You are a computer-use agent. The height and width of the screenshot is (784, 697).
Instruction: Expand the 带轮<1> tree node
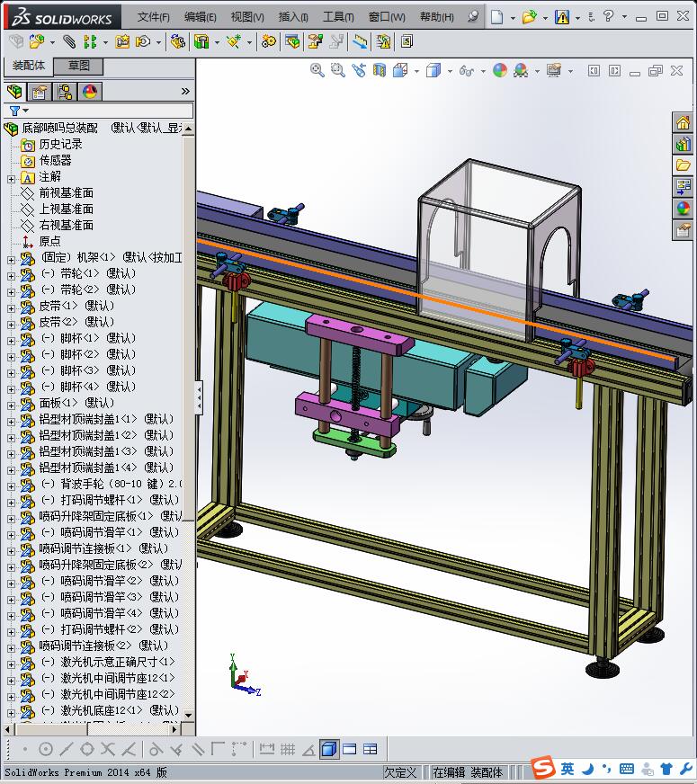11,275
